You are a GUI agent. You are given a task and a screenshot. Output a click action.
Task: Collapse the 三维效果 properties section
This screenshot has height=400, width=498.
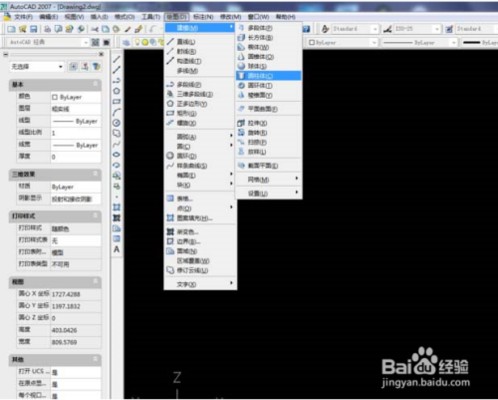pos(95,174)
